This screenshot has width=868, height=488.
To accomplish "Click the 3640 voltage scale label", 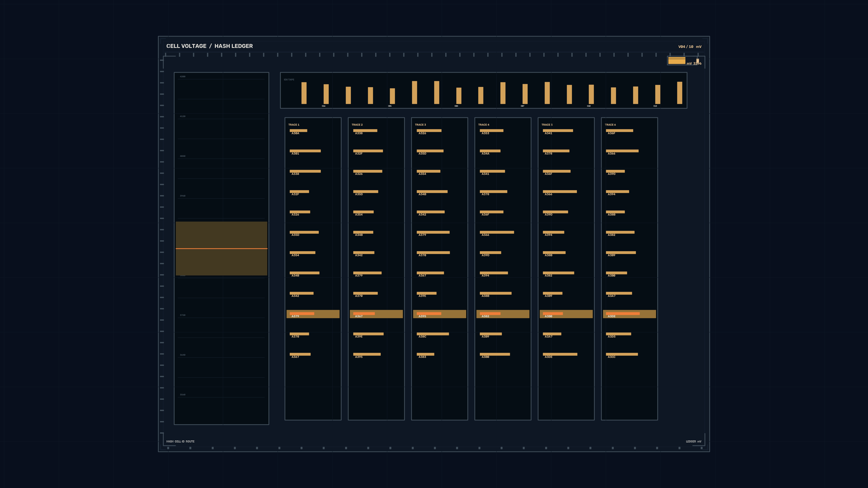I will [182, 355].
